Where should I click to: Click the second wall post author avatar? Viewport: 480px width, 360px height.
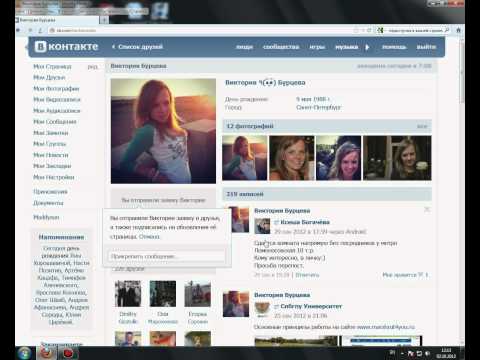coord(236,304)
